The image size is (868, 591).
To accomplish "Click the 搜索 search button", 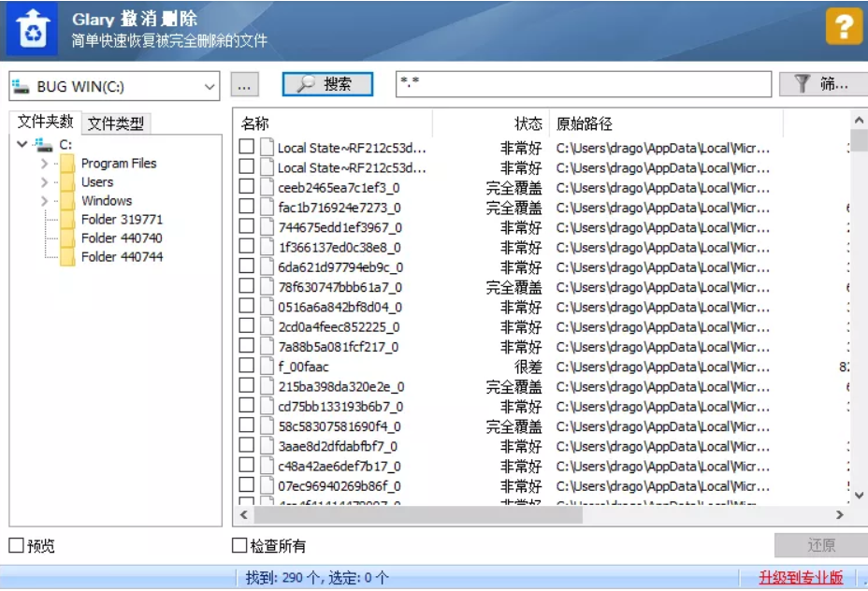I will (327, 84).
